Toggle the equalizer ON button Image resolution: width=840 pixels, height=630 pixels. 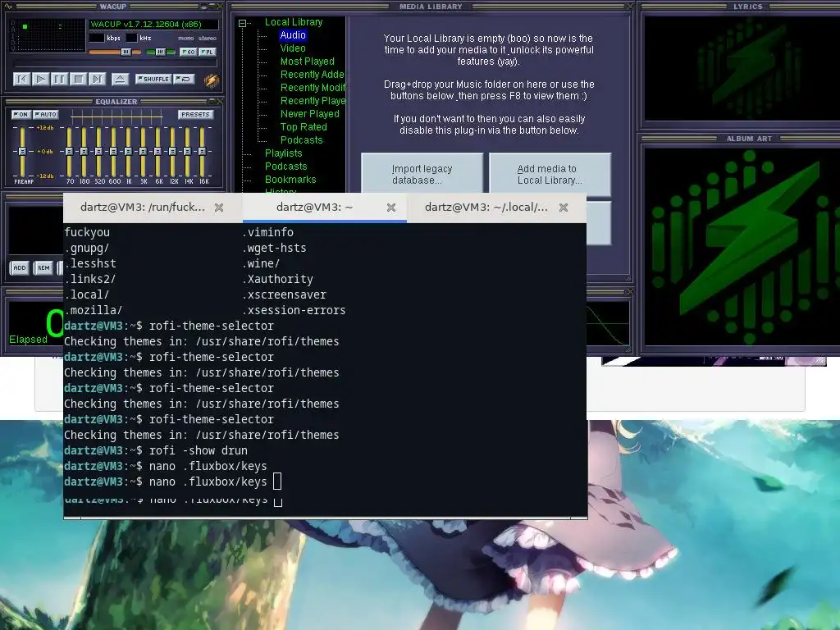21,115
